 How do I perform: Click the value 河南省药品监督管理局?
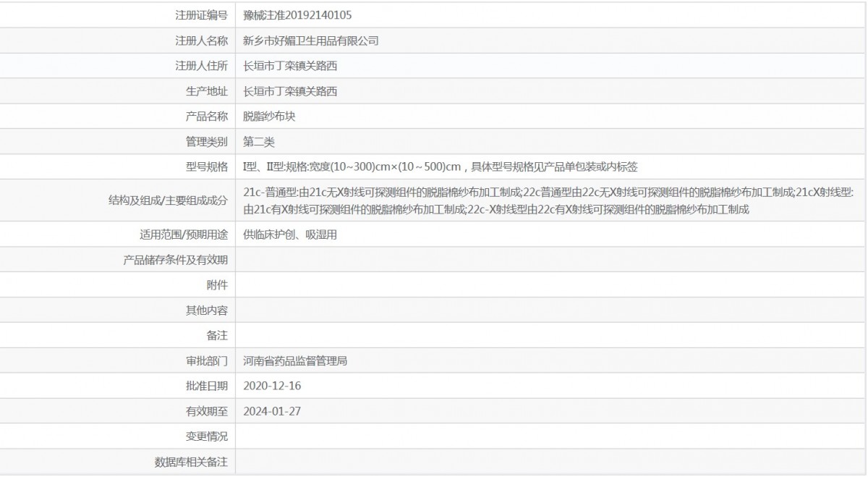[295, 360]
